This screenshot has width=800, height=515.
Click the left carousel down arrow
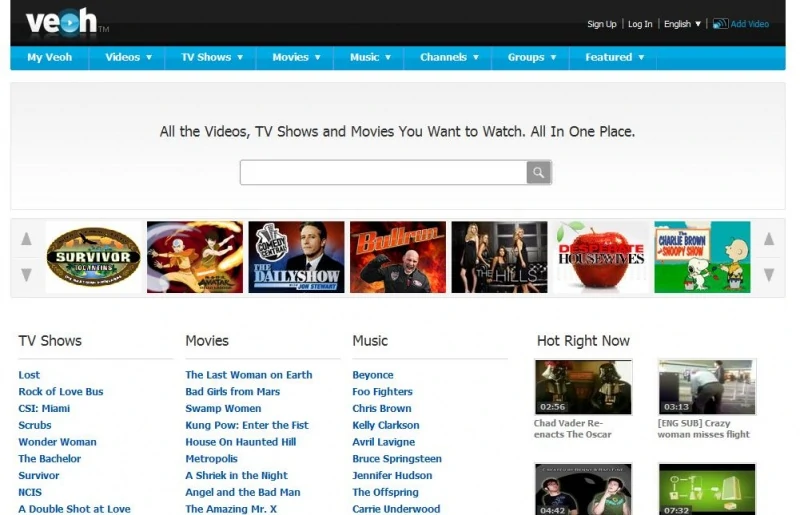click(27, 275)
